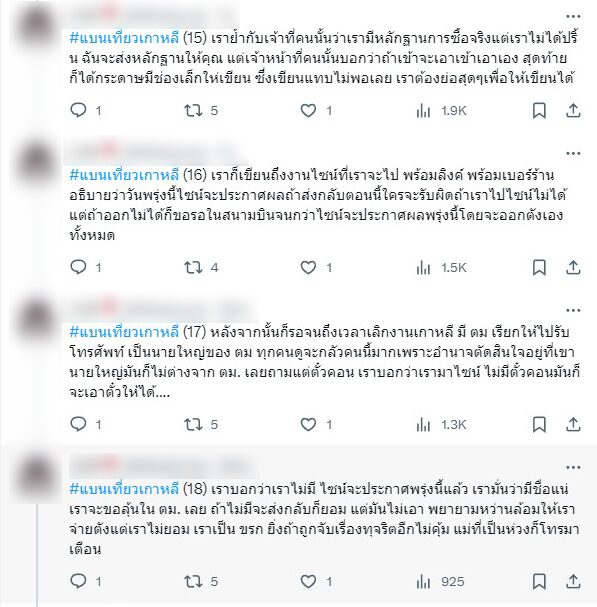View analytics showing 925 views

(440, 581)
